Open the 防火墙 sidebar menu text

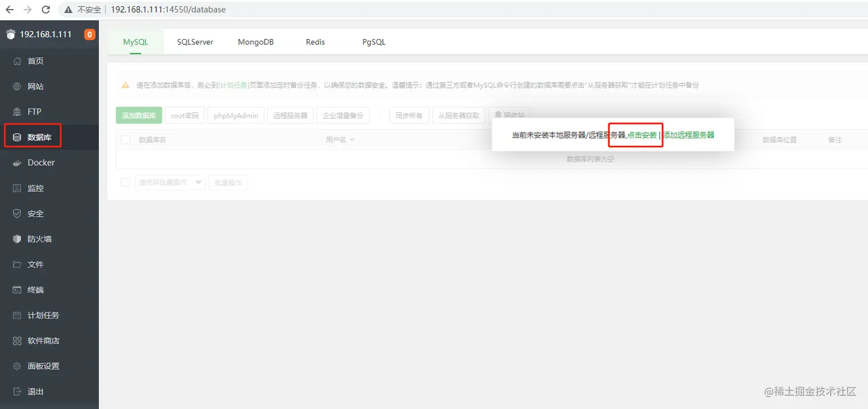point(40,239)
